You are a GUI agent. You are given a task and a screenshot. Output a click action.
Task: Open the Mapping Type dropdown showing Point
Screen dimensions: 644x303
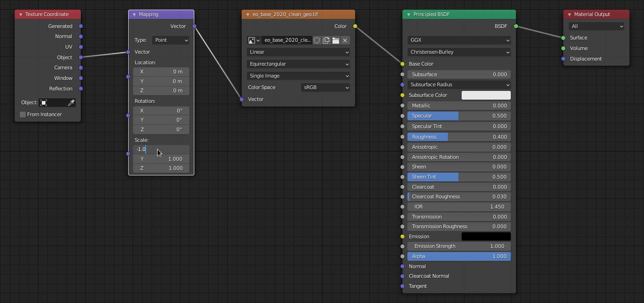coord(170,40)
